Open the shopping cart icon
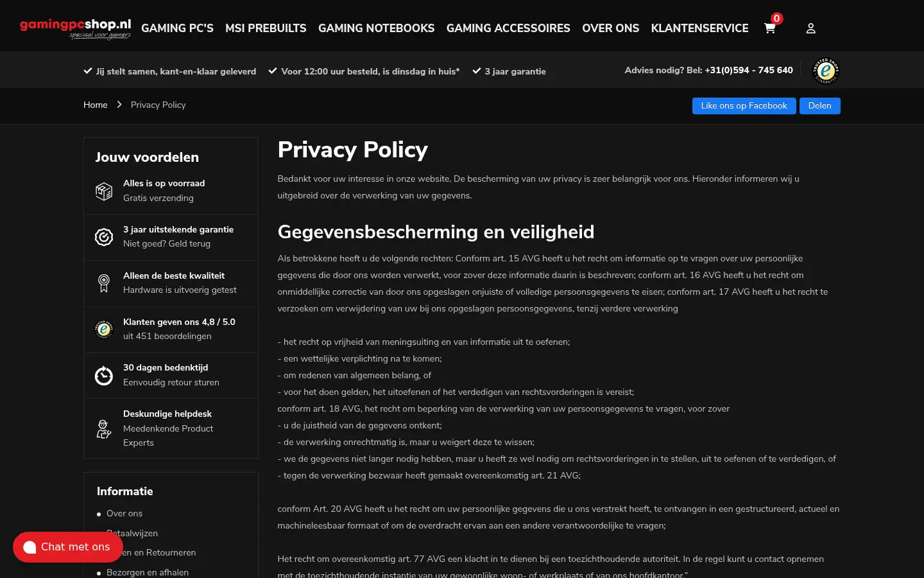The width and height of the screenshot is (924, 578). 770,28
